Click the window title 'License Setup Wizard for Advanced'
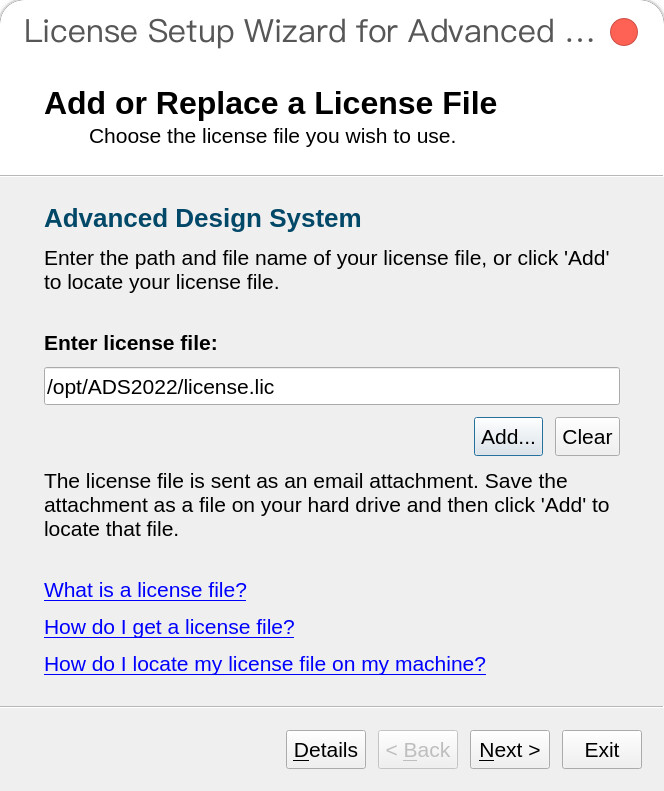This screenshot has height=791, width=664. coord(309,31)
